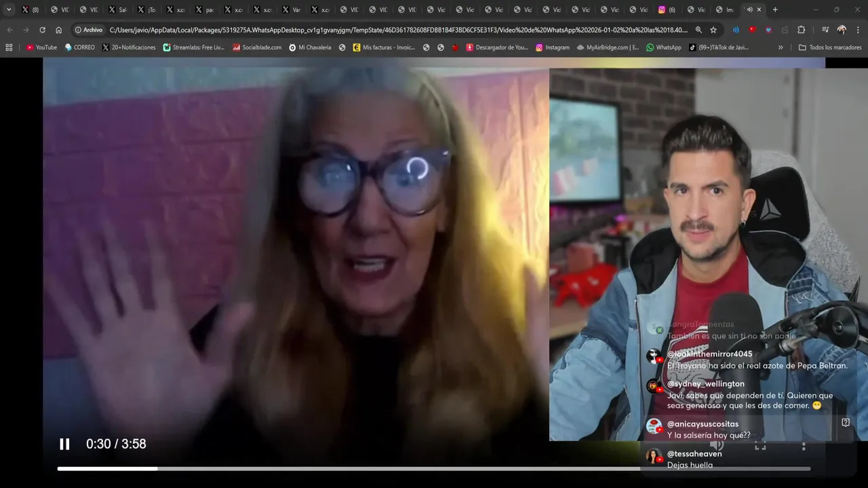The height and width of the screenshot is (488, 868).
Task: Open the home page via home icon
Action: (59, 30)
